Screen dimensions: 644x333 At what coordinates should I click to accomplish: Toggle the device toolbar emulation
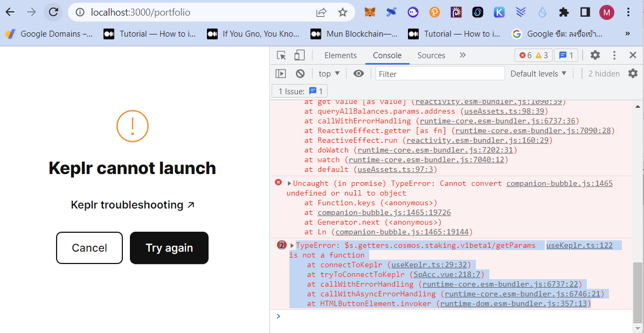coord(300,55)
